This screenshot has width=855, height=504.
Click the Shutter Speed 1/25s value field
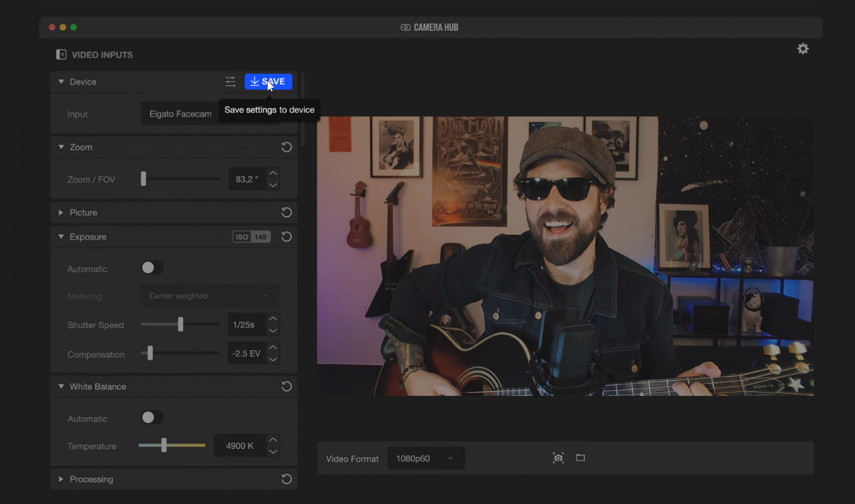[246, 325]
